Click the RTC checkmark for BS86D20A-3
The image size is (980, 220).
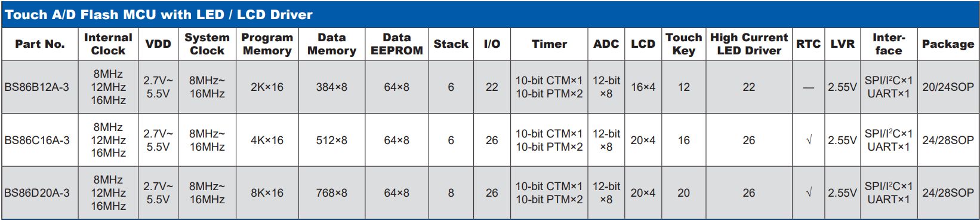pyautogui.click(x=808, y=193)
